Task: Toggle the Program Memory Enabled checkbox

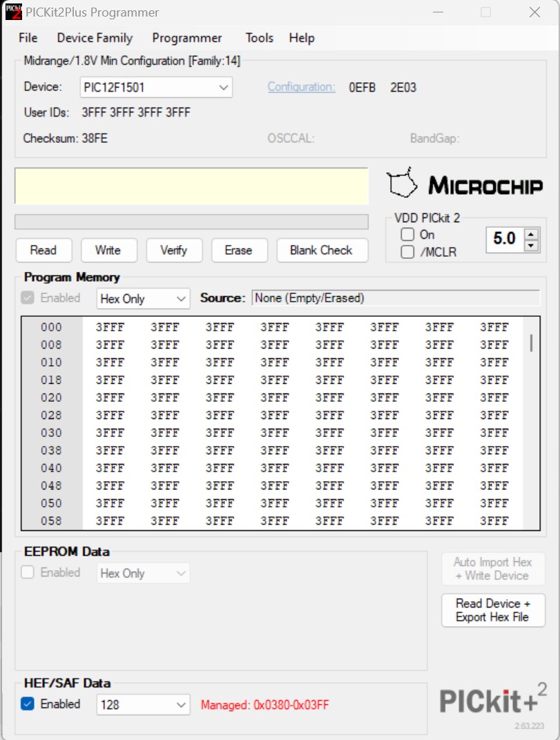Action: (28, 298)
